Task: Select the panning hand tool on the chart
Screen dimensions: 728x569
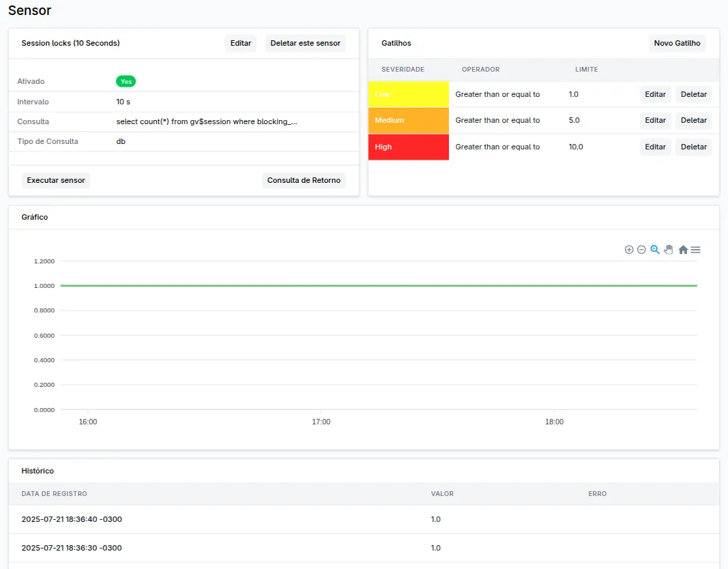Action: [669, 250]
